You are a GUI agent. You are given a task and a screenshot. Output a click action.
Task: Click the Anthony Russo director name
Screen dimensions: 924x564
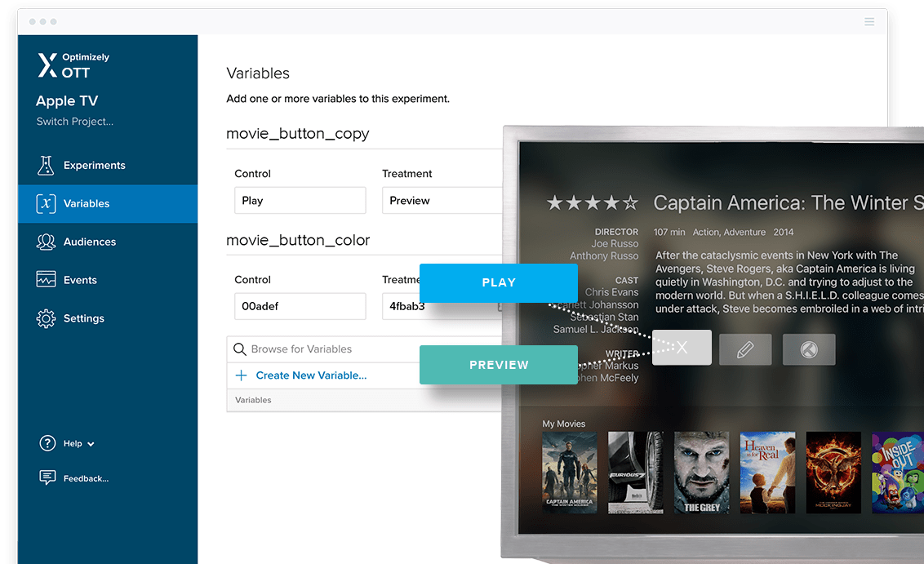[604, 255]
